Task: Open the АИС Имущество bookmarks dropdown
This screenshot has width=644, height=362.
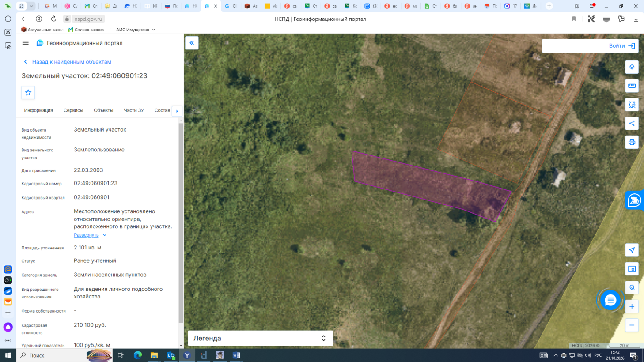Action: (136, 30)
